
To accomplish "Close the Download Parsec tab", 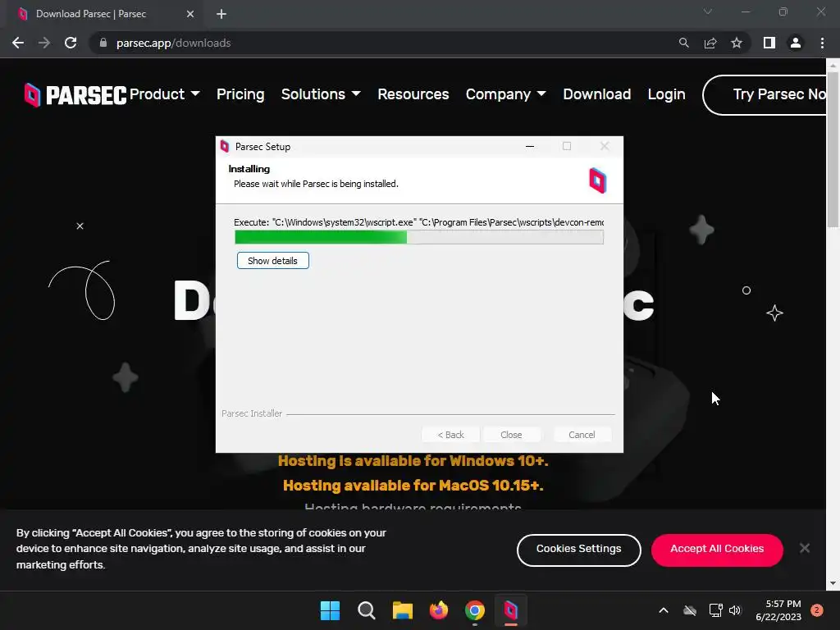I will (x=190, y=14).
